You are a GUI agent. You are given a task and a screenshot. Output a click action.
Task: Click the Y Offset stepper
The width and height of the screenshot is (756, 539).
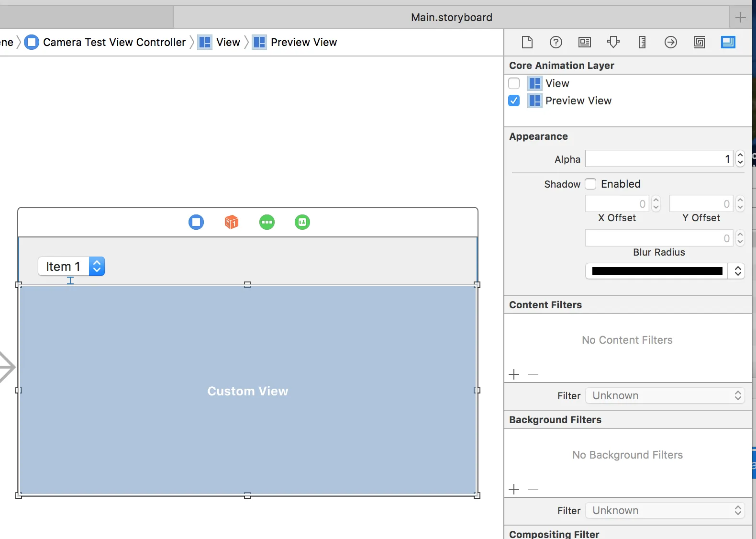click(740, 204)
